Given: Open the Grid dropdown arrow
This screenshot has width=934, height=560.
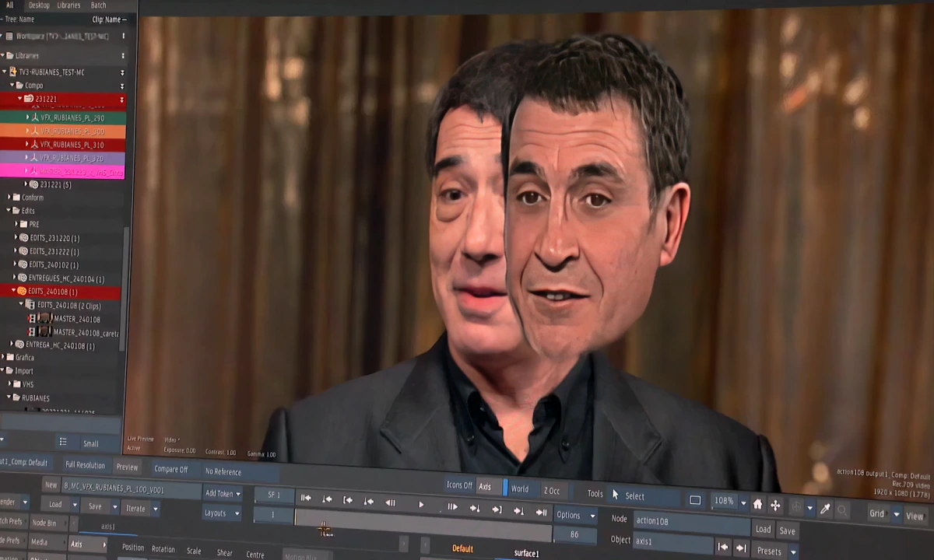Looking at the screenshot, I should [897, 515].
